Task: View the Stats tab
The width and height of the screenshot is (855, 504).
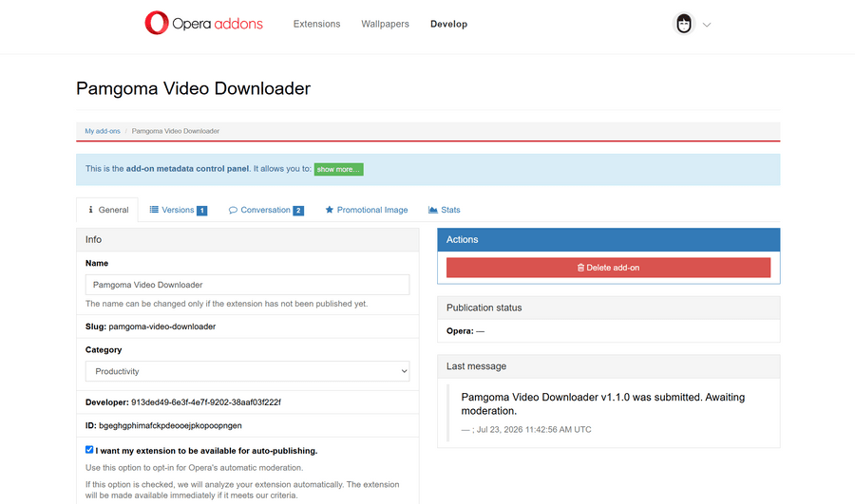Action: pyautogui.click(x=444, y=210)
